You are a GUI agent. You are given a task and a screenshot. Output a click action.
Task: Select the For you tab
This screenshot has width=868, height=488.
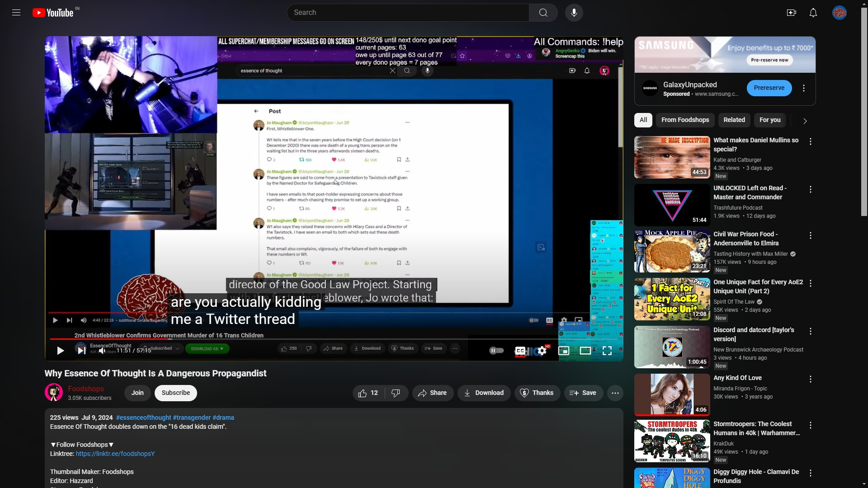coord(770,119)
